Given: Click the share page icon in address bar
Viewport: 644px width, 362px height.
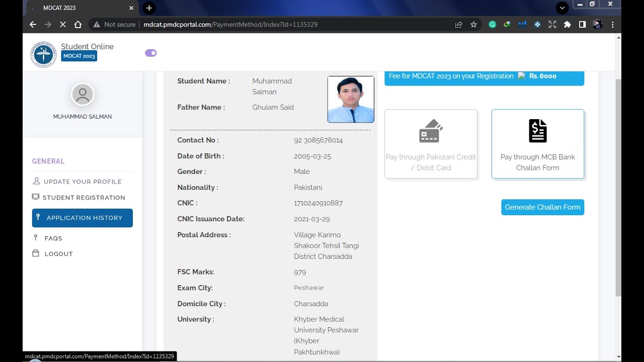Looking at the screenshot, I should pyautogui.click(x=458, y=24).
